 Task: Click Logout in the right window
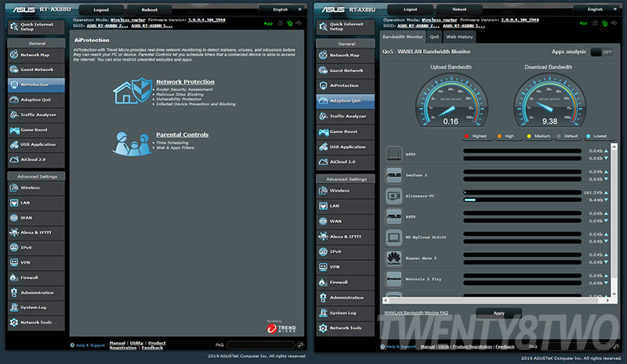[410, 9]
